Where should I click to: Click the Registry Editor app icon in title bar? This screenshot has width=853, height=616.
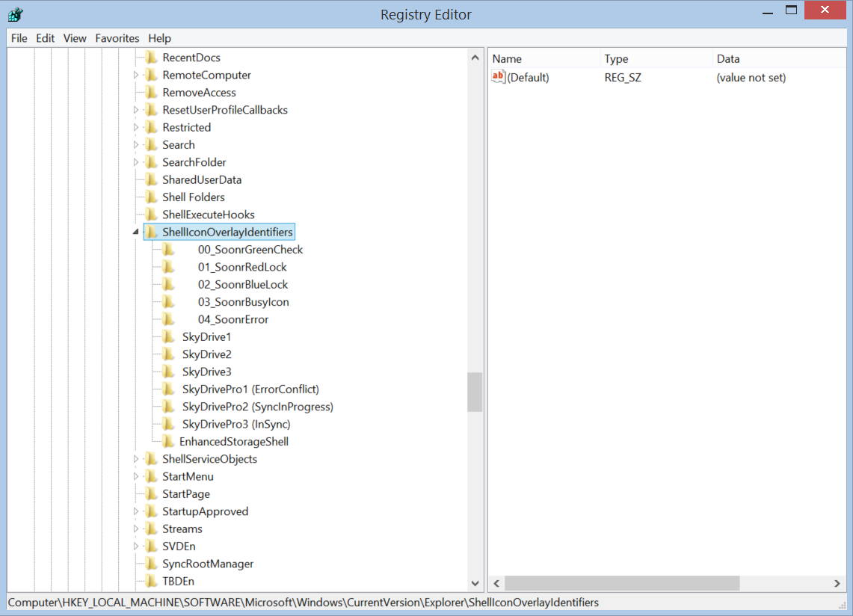tap(15, 14)
